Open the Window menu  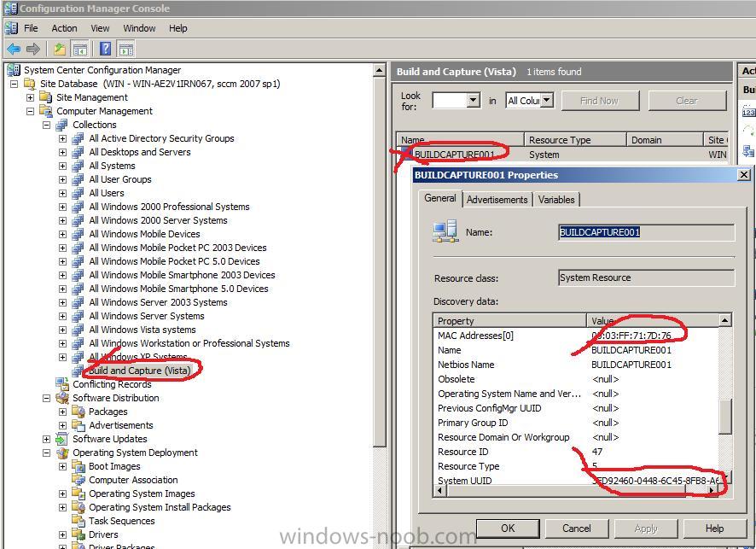(139, 28)
